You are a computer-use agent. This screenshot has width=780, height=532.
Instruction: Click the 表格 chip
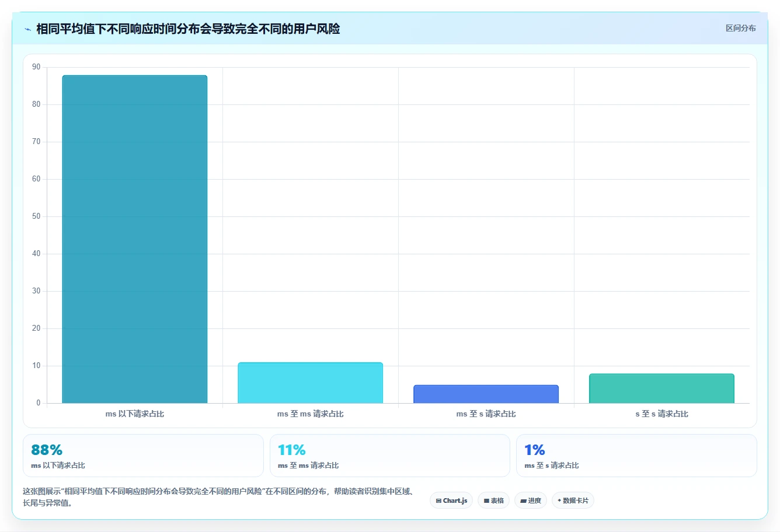(x=493, y=501)
